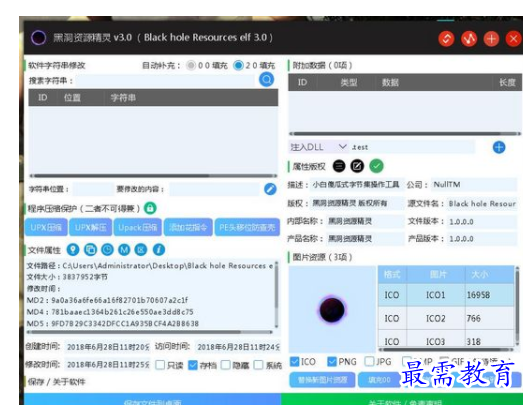Click the 描述 field
This screenshot has width=523, height=405.
point(357,184)
